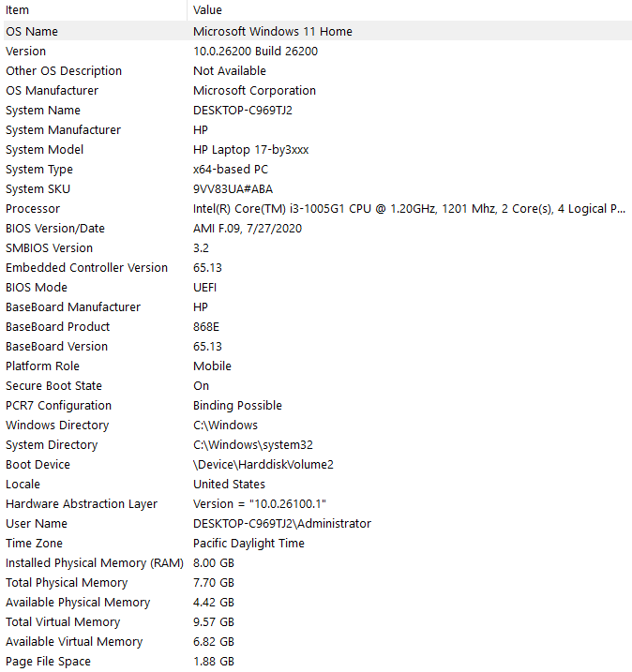
Task: Click the Available Physical Memory label
Action: pos(78,603)
